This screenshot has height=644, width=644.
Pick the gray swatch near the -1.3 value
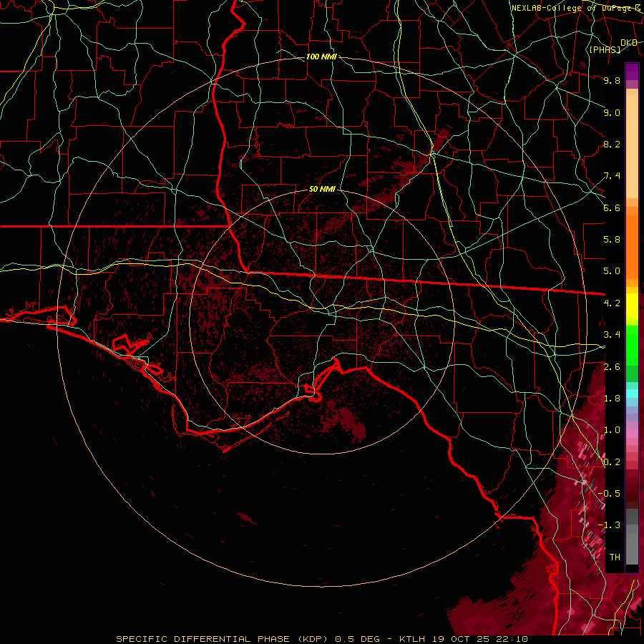(632, 530)
